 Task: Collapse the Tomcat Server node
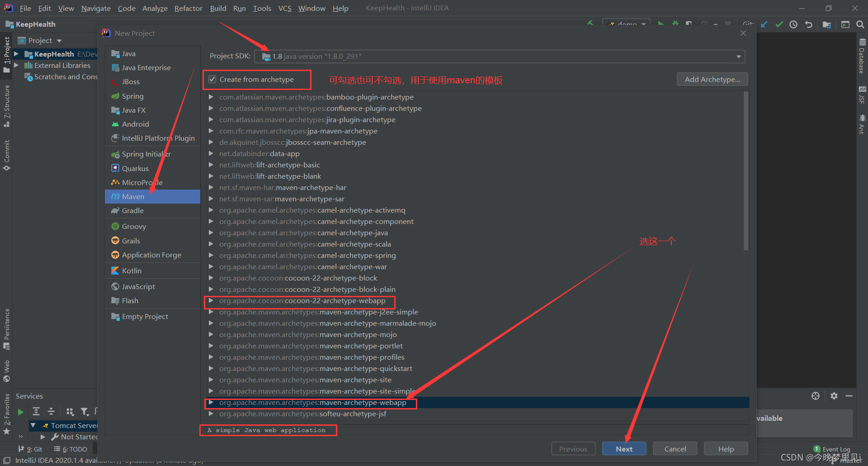(x=33, y=425)
